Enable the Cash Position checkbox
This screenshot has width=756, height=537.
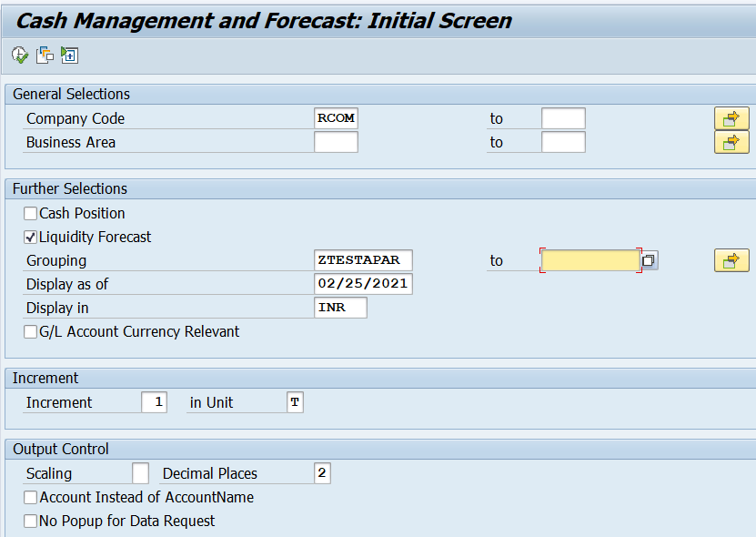click(x=30, y=213)
